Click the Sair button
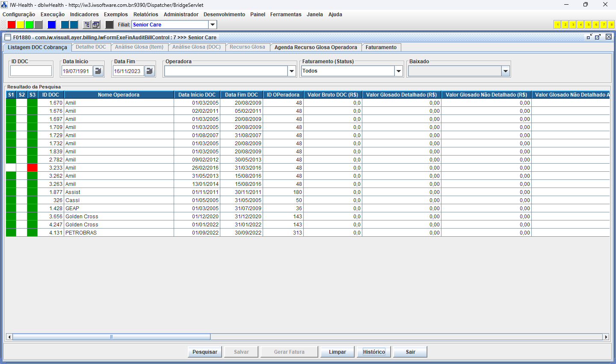616x364 pixels. [411, 352]
